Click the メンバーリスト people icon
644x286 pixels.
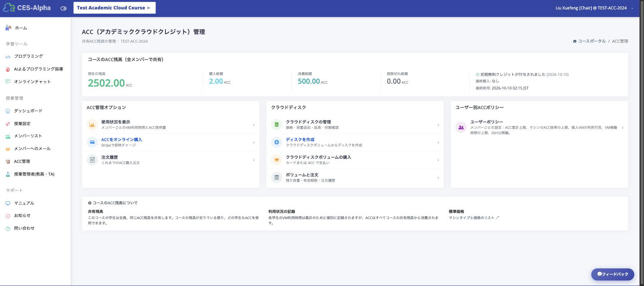tap(8, 136)
